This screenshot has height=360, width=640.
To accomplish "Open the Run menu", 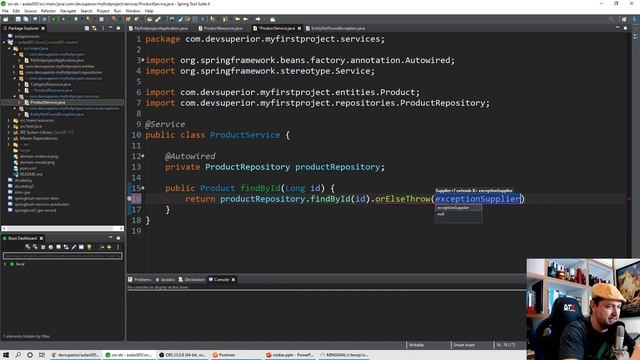I will tap(117, 11).
